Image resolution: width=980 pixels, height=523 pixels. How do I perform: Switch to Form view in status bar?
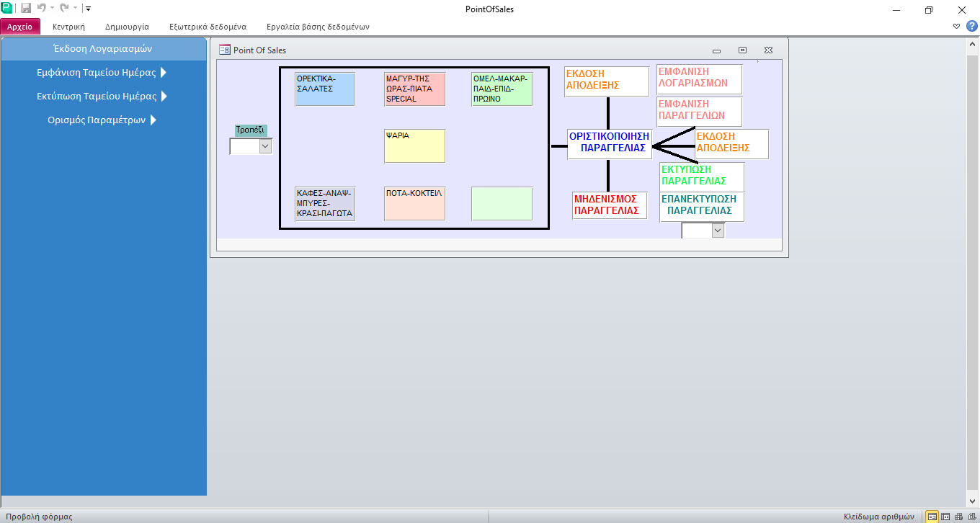click(932, 517)
